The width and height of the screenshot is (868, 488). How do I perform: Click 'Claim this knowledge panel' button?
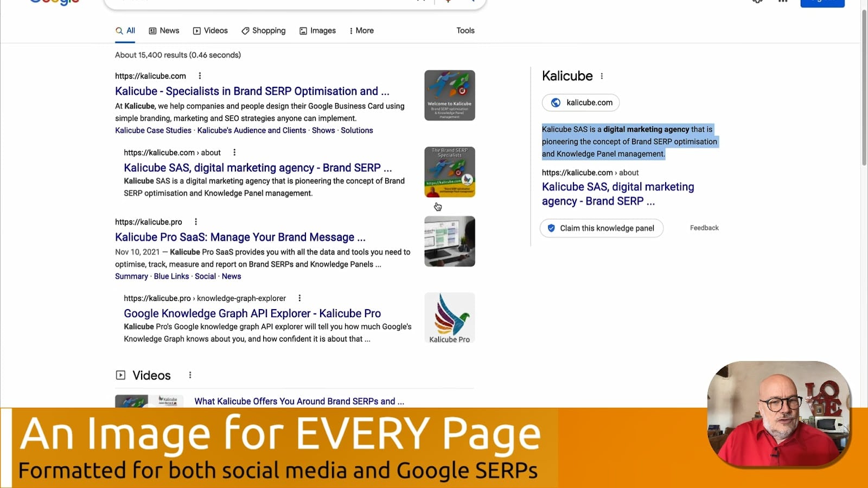point(602,228)
